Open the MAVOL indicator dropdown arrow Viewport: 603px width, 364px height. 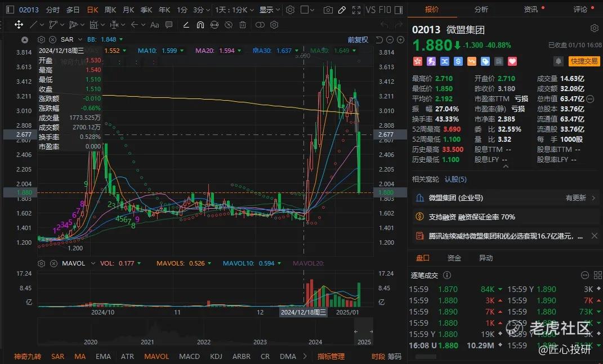93,263
